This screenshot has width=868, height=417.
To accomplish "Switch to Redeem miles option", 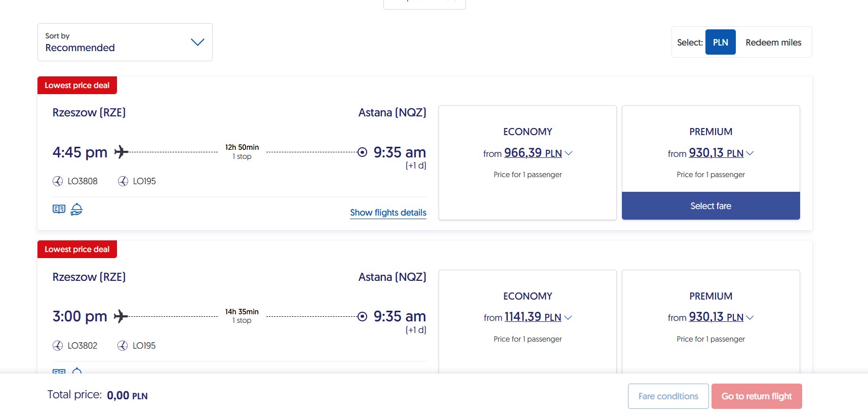I will [x=773, y=43].
